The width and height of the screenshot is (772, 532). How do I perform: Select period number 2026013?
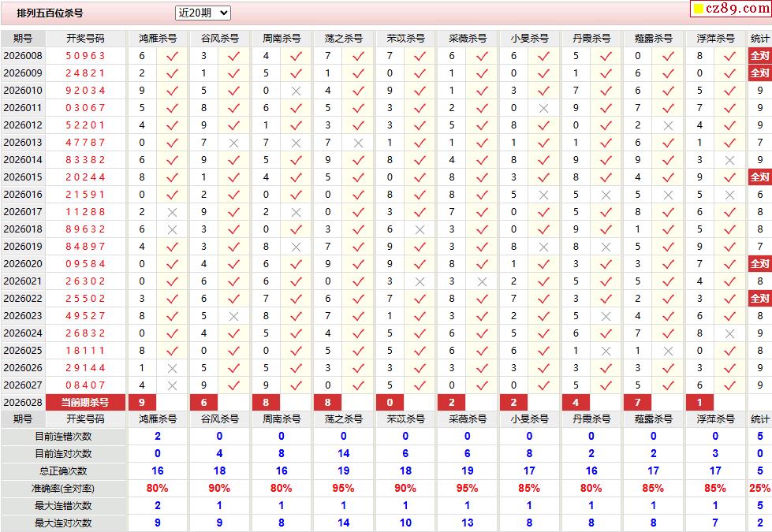[x=23, y=143]
